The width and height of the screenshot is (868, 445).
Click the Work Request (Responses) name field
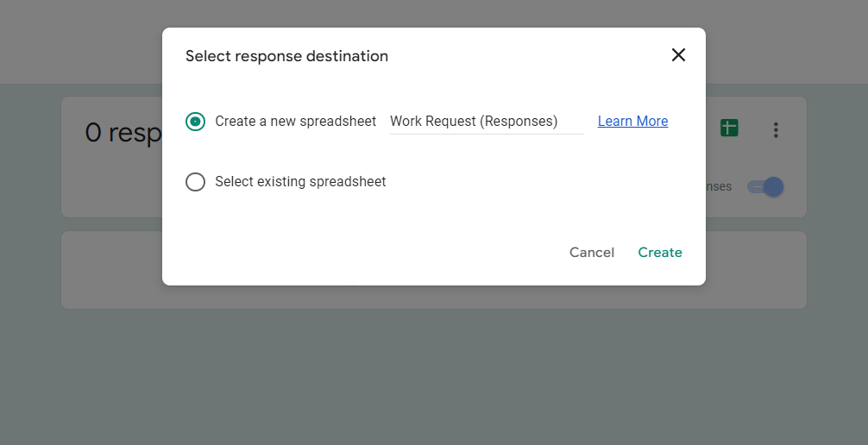[486, 122]
